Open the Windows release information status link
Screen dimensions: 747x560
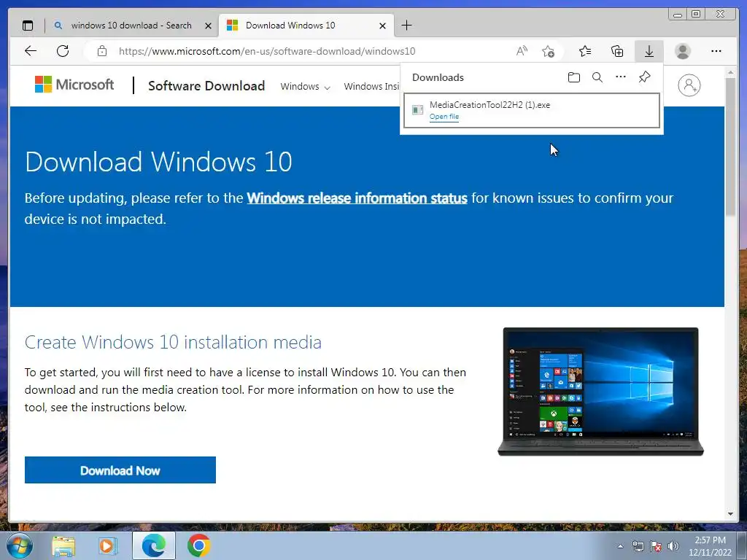tap(357, 198)
